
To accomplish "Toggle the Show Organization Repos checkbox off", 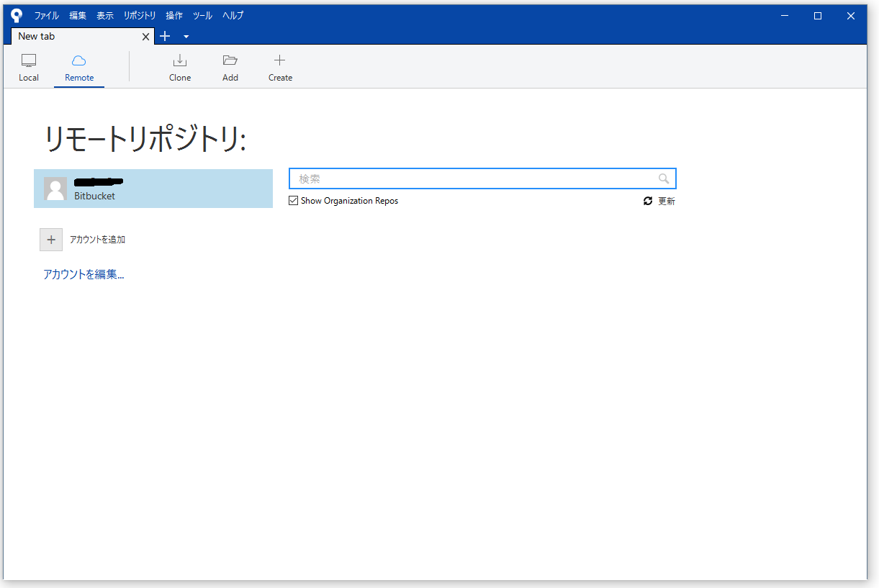I will [293, 200].
